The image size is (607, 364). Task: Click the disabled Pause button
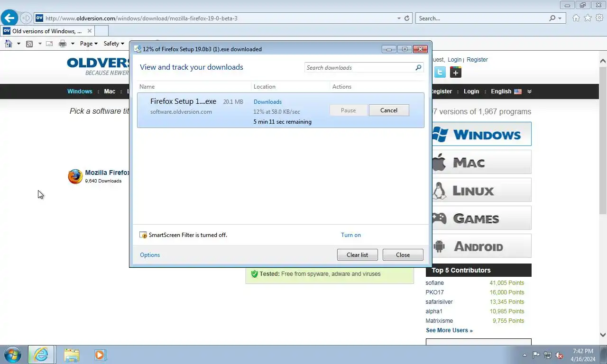pos(348,110)
